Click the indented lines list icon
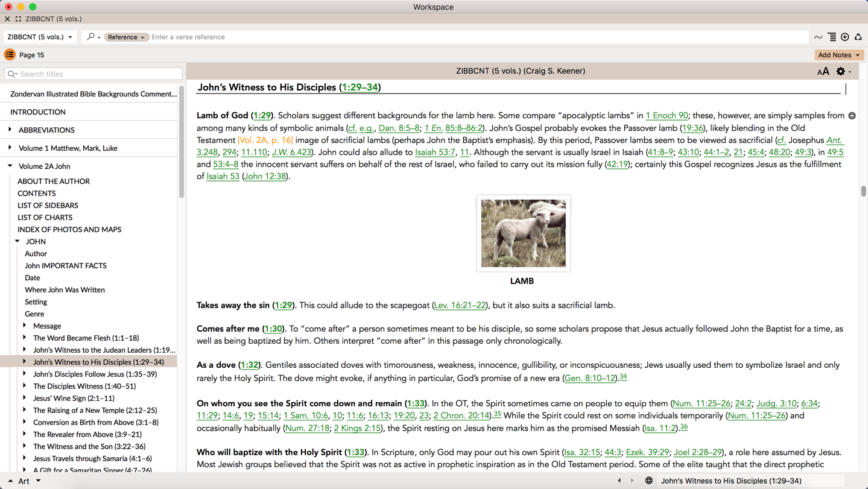Image resolution: width=868 pixels, height=489 pixels. click(x=832, y=37)
